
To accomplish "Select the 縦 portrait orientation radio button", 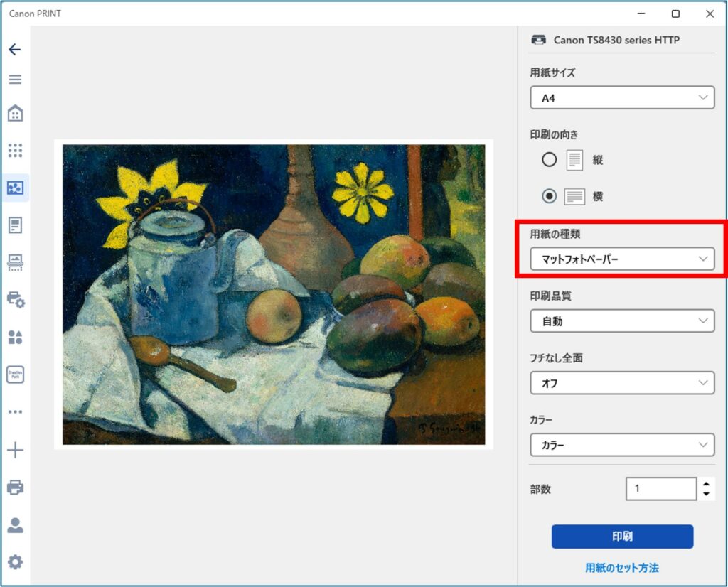I will tap(549, 160).
